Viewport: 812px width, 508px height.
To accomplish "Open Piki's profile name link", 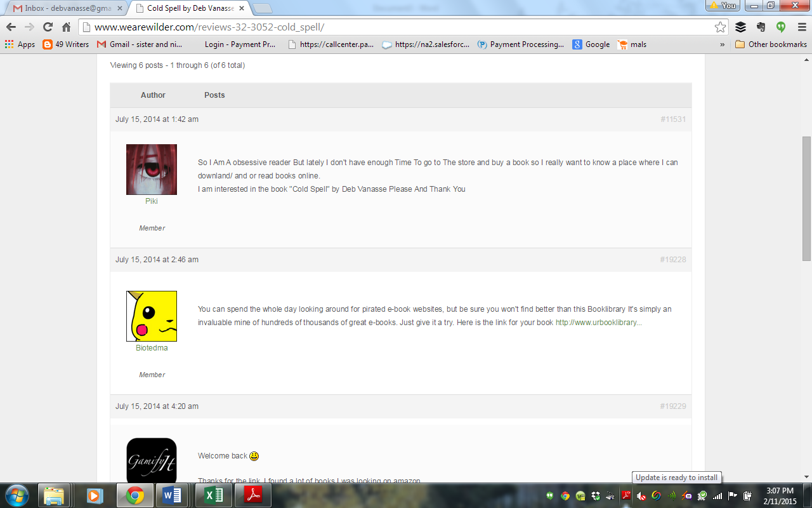I will tap(152, 201).
